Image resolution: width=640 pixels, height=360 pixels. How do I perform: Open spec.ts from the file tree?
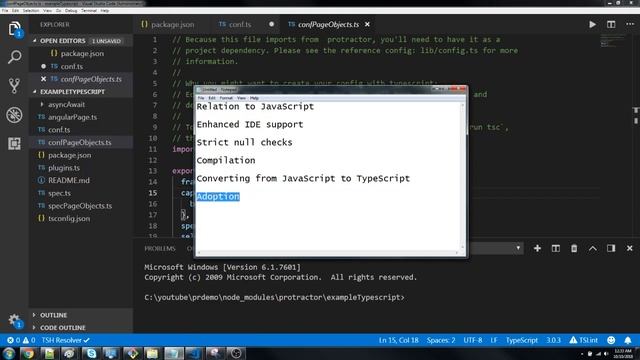(x=59, y=193)
